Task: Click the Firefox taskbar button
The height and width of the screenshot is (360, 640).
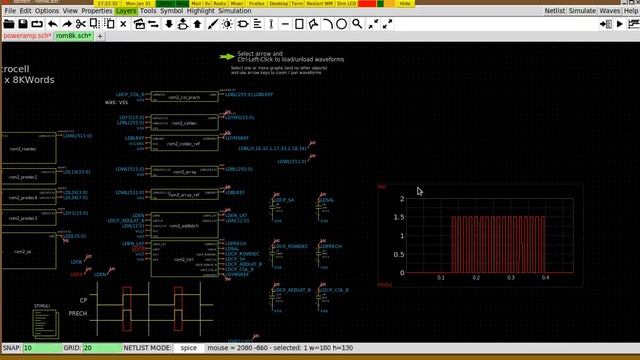Action: (257, 3)
